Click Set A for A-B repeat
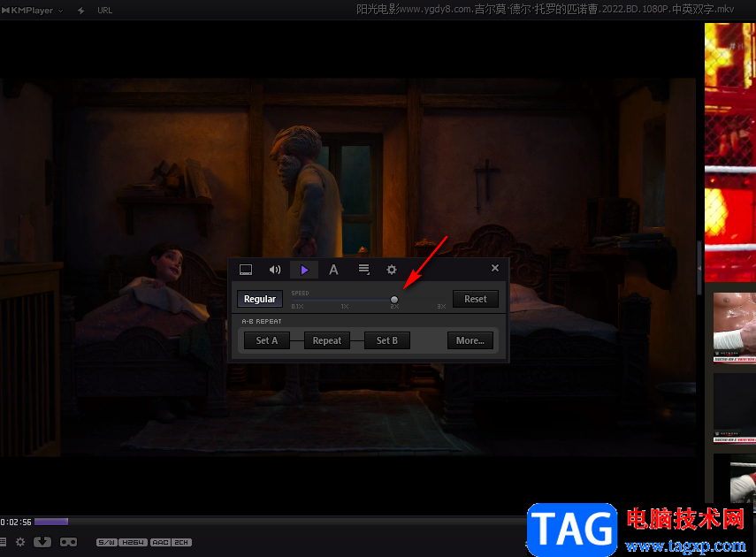Screen dimensions: 756x557 (x=267, y=340)
